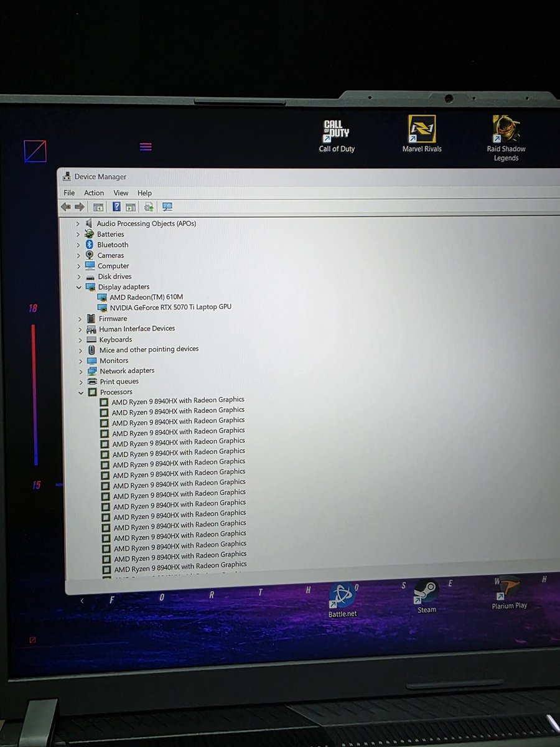Click the Bluetooth category icon
560x747 pixels.
coord(90,245)
